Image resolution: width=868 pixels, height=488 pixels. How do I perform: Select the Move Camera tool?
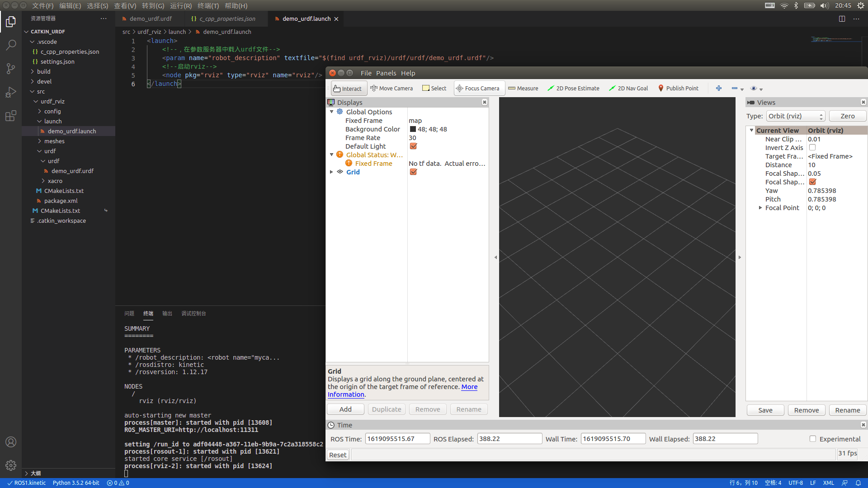coord(392,88)
